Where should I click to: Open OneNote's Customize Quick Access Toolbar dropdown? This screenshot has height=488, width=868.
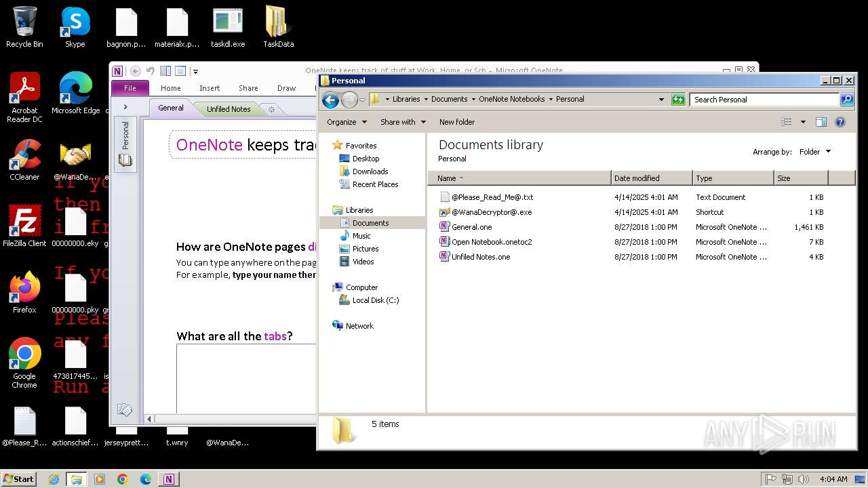[195, 71]
